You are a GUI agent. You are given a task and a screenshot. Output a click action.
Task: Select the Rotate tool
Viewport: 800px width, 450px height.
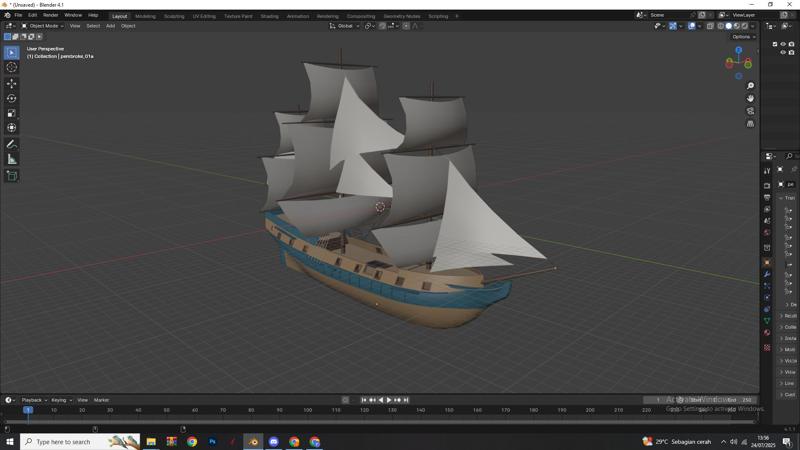pyautogui.click(x=11, y=98)
